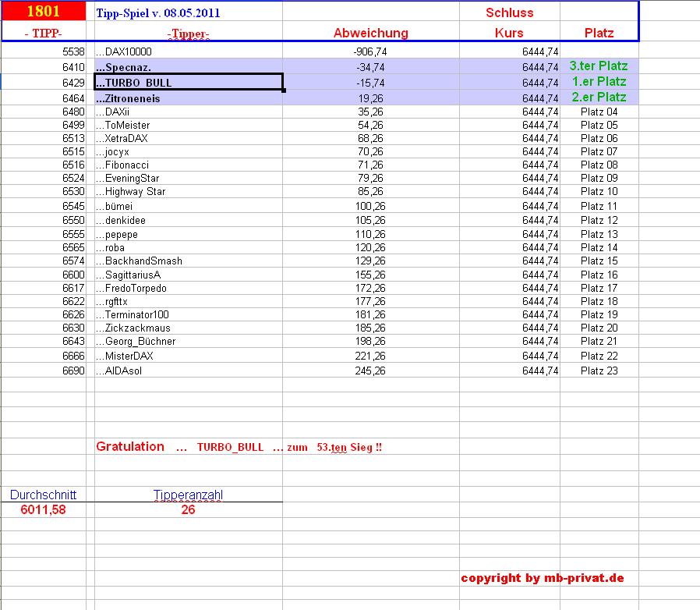This screenshot has height=610, width=700.
Task: Select tip value 6666
Action: (x=73, y=356)
